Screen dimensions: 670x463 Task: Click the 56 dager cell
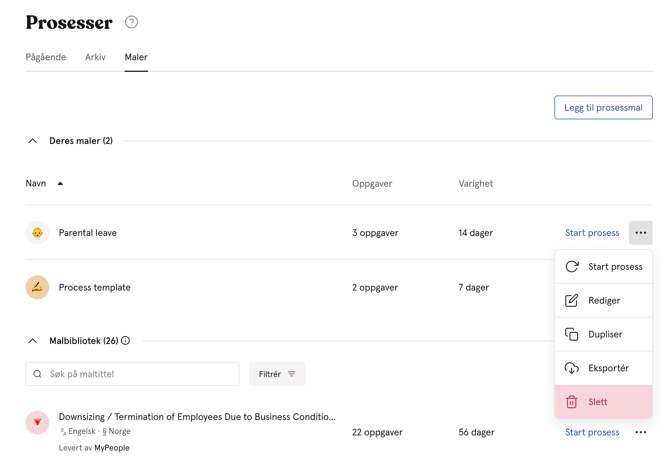tap(476, 432)
